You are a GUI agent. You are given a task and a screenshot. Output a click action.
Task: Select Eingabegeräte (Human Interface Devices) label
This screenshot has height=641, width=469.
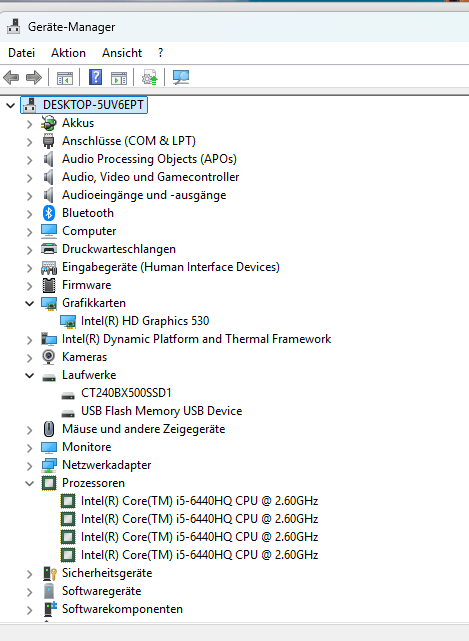pyautogui.click(x=171, y=267)
